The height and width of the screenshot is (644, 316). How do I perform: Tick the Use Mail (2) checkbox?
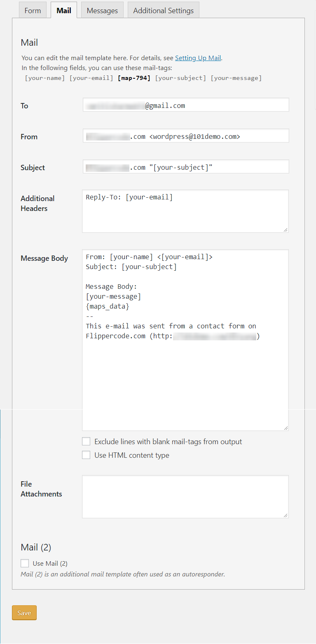tap(25, 563)
